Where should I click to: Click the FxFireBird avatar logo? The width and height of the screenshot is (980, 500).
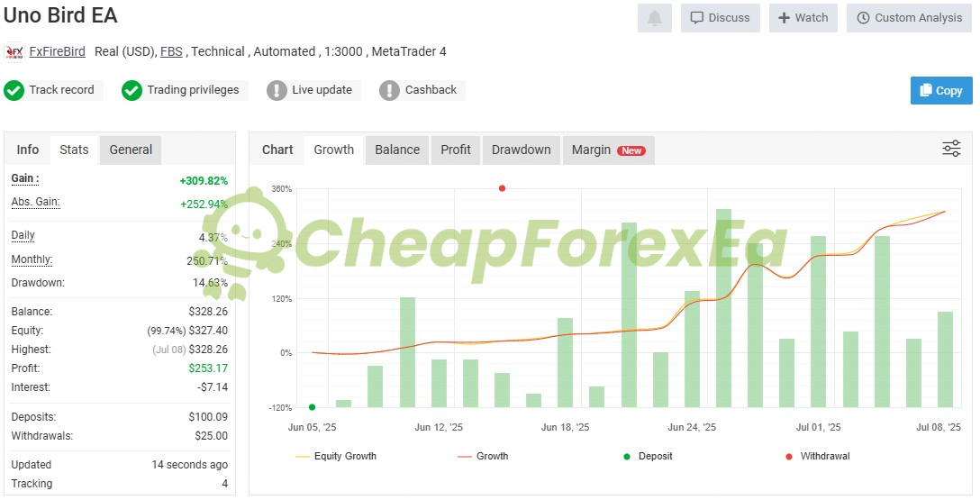click(x=14, y=52)
